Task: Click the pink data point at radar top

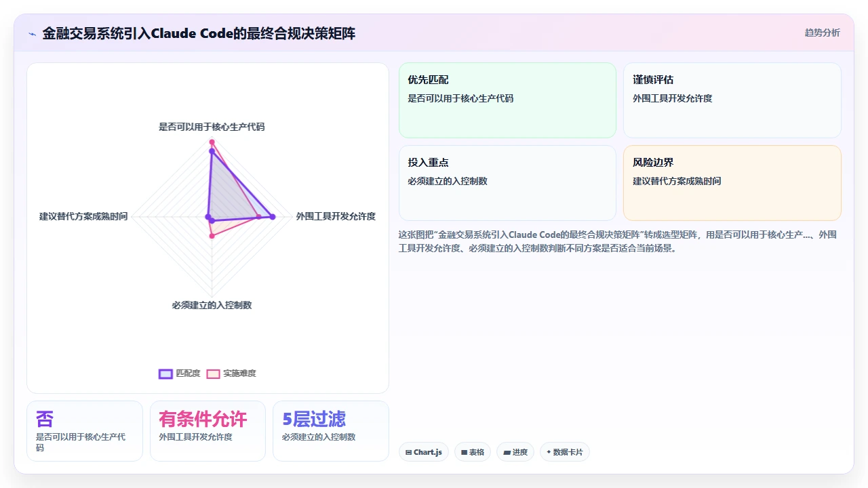Action: (x=212, y=142)
